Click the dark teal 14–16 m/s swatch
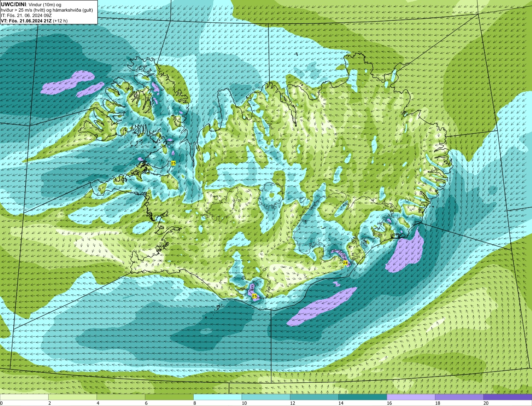The width and height of the screenshot is (532, 406). click(363, 397)
